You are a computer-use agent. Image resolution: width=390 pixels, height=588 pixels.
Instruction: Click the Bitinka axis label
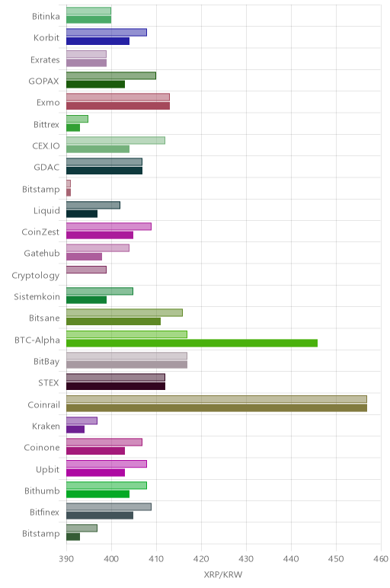tap(46, 16)
